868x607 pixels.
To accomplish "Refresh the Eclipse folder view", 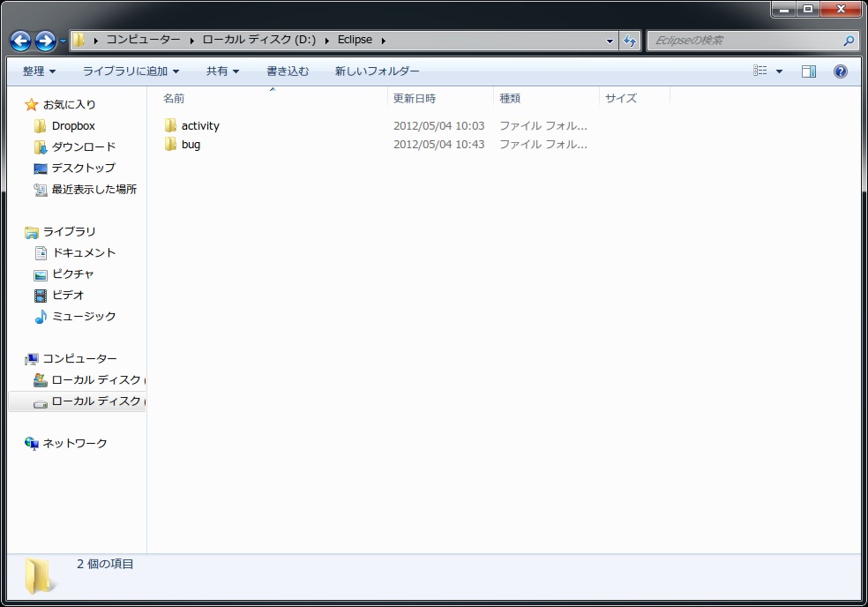I will [x=630, y=41].
